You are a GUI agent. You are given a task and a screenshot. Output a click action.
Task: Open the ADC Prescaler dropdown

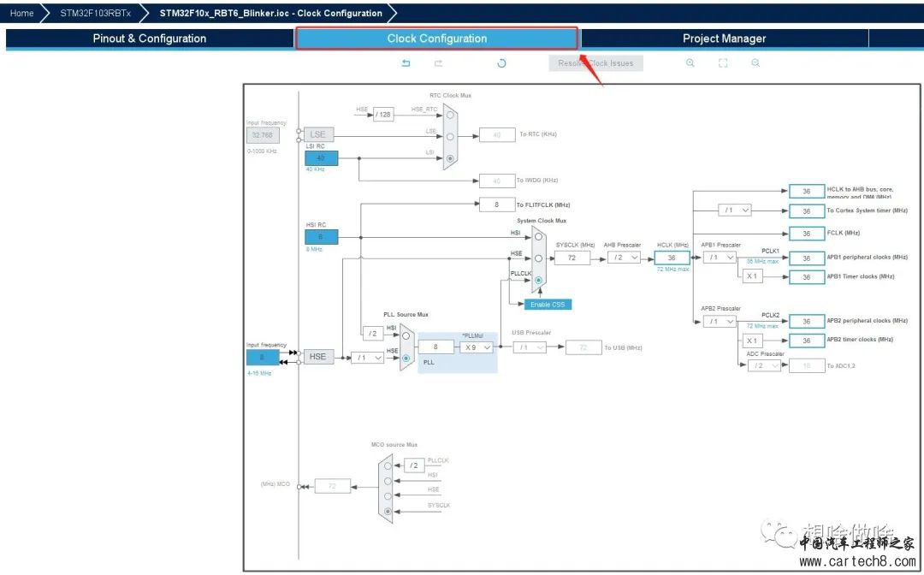point(764,365)
